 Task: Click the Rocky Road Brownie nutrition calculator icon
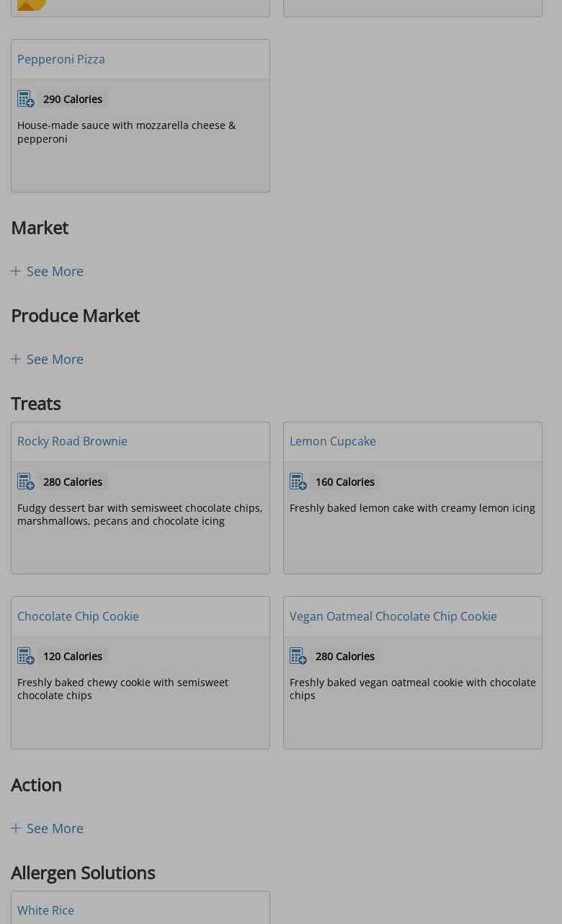click(26, 481)
